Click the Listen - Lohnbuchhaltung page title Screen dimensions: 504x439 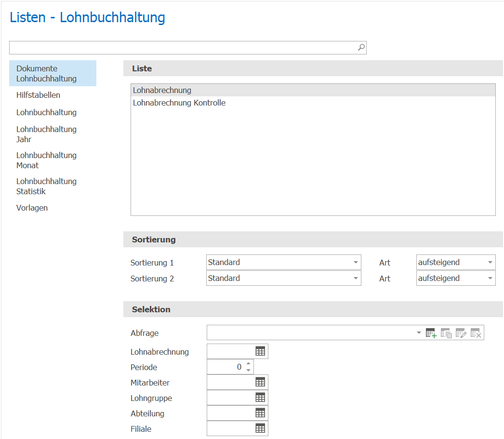tap(87, 17)
